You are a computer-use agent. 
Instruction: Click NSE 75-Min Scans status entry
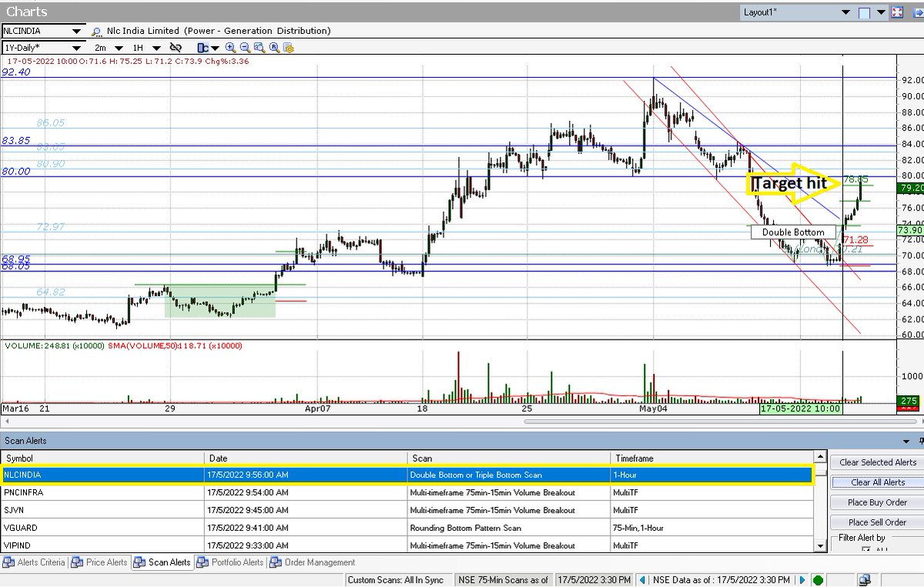(x=504, y=580)
